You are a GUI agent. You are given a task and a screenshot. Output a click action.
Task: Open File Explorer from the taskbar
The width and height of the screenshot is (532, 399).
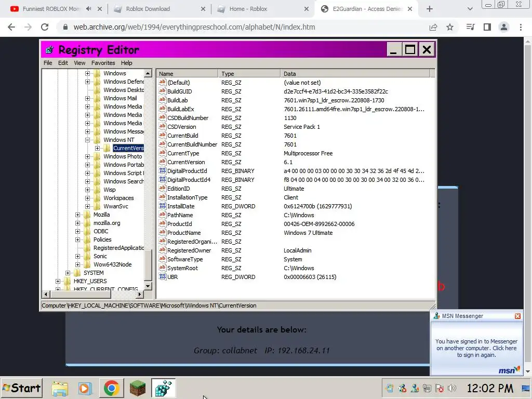pyautogui.click(x=60, y=388)
